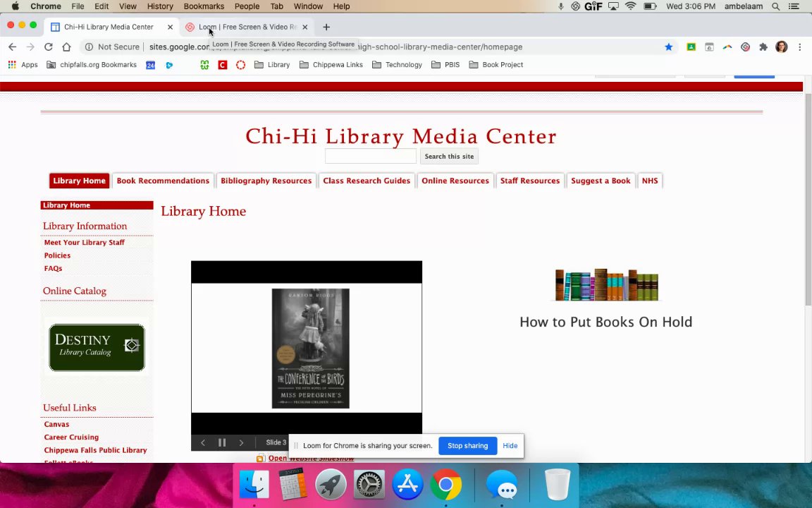Open the Wi-Fi status menu

630,6
